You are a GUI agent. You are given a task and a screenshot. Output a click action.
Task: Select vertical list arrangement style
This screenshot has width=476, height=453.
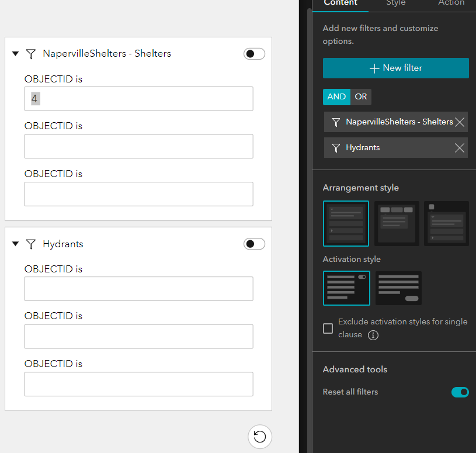pos(346,223)
